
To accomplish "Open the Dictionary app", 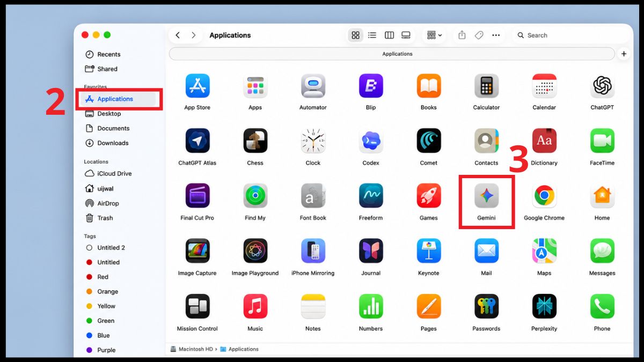I will [x=544, y=141].
